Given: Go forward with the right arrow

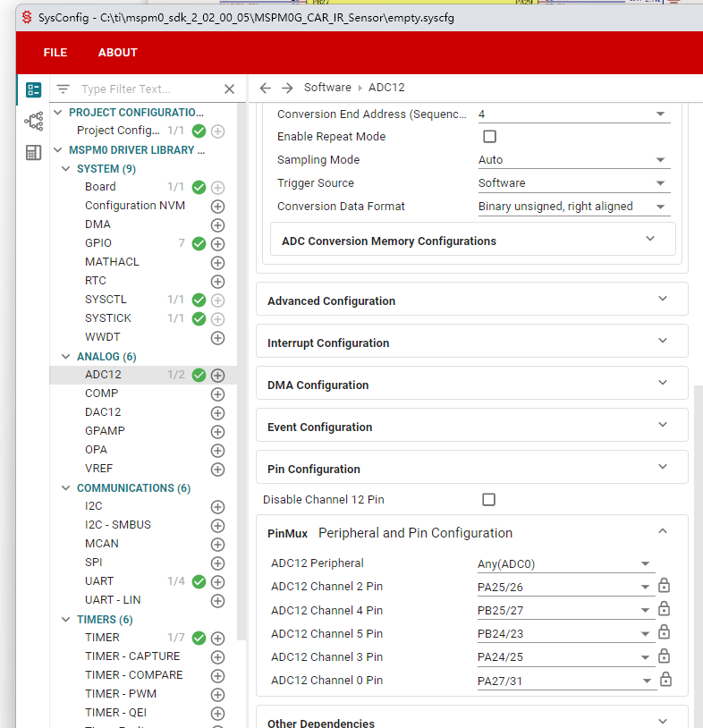Looking at the screenshot, I should click(x=287, y=88).
